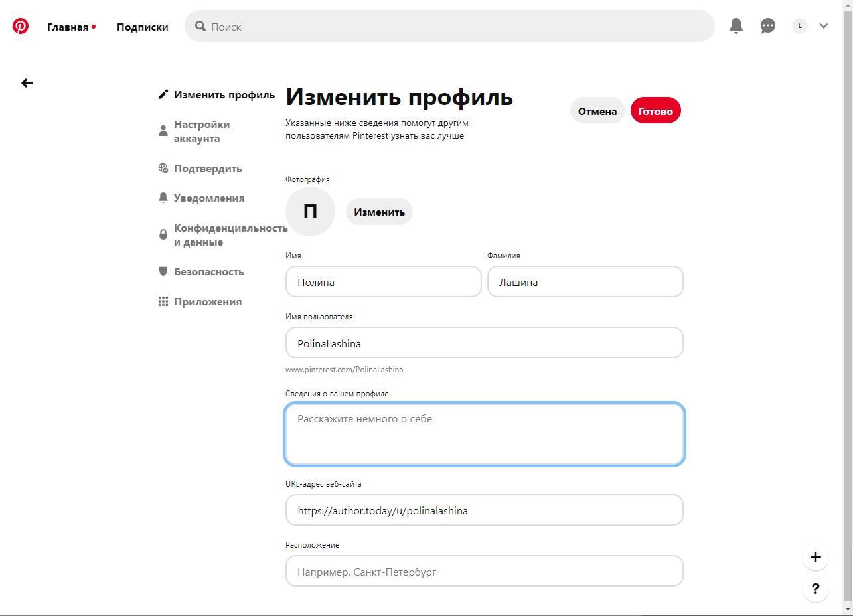Open messages speech bubble icon
Image resolution: width=853 pixels, height=616 pixels.
[768, 26]
